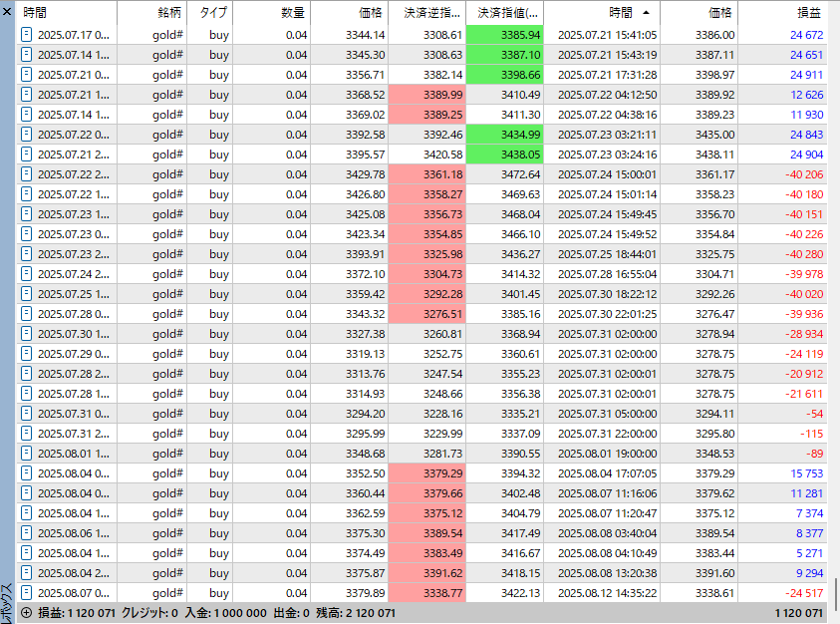Screen dimensions: 840x624
Task: Click the trade icon in the 3348.68 row
Action: (26, 454)
